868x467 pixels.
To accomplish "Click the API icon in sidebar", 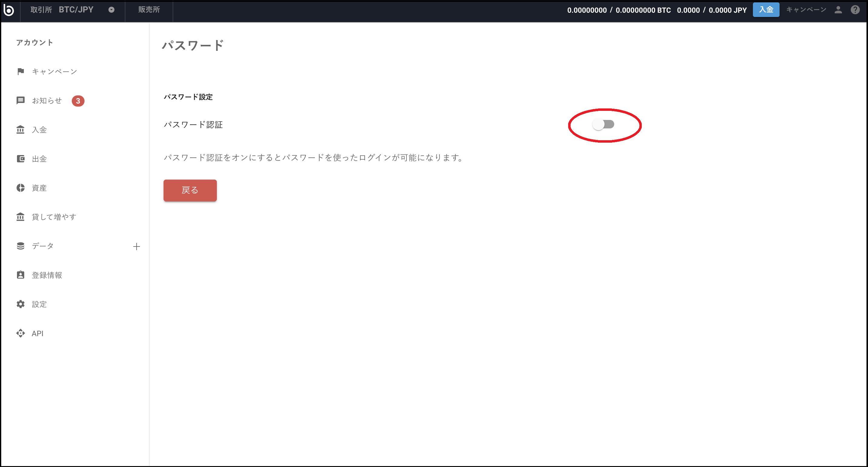I will tap(21, 333).
